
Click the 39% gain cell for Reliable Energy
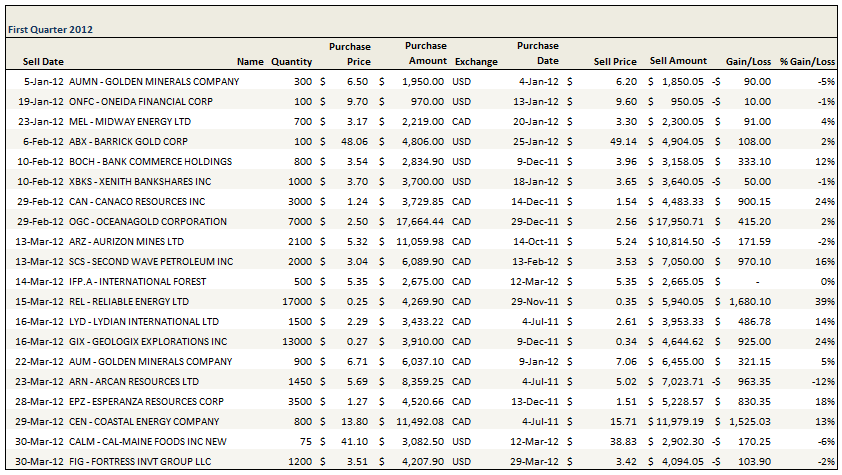pos(825,302)
